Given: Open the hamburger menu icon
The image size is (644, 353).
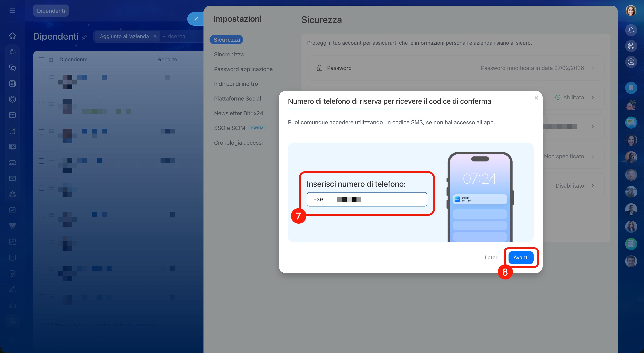Looking at the screenshot, I should pos(12,11).
